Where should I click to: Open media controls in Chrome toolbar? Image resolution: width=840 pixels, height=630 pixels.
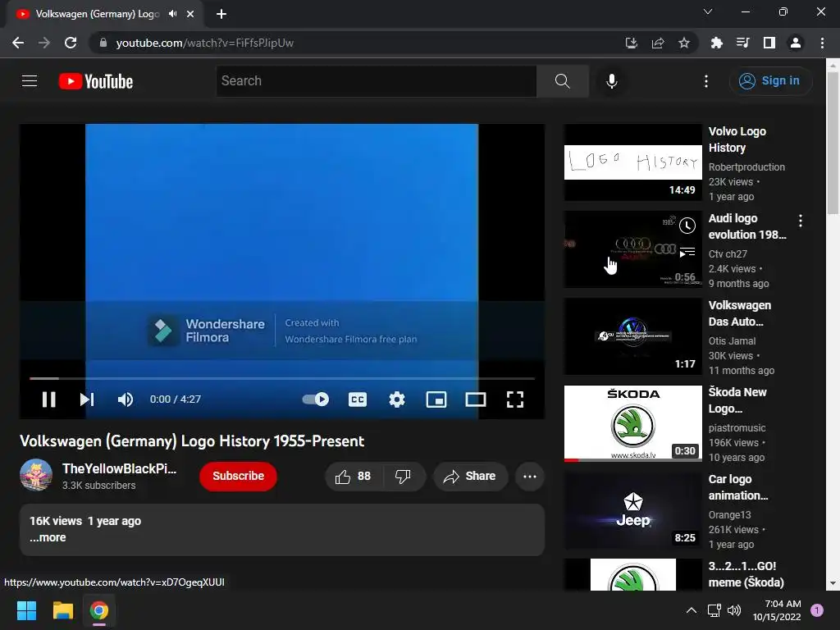pos(742,43)
